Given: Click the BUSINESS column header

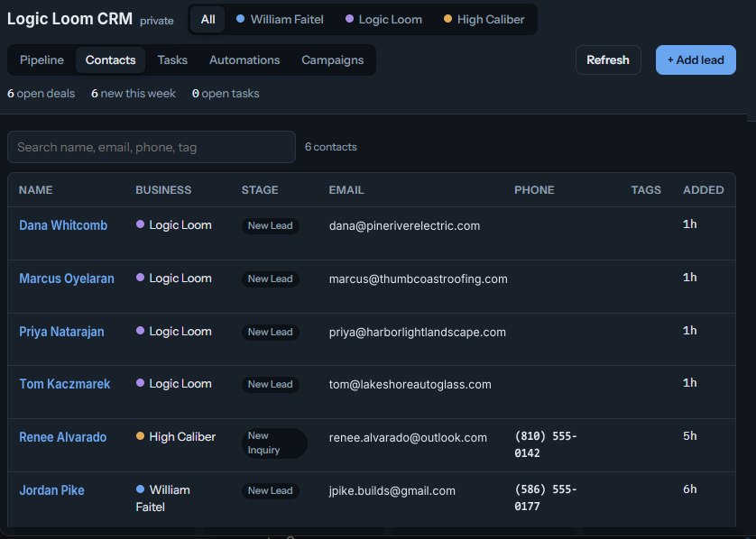Looking at the screenshot, I should tap(163, 190).
